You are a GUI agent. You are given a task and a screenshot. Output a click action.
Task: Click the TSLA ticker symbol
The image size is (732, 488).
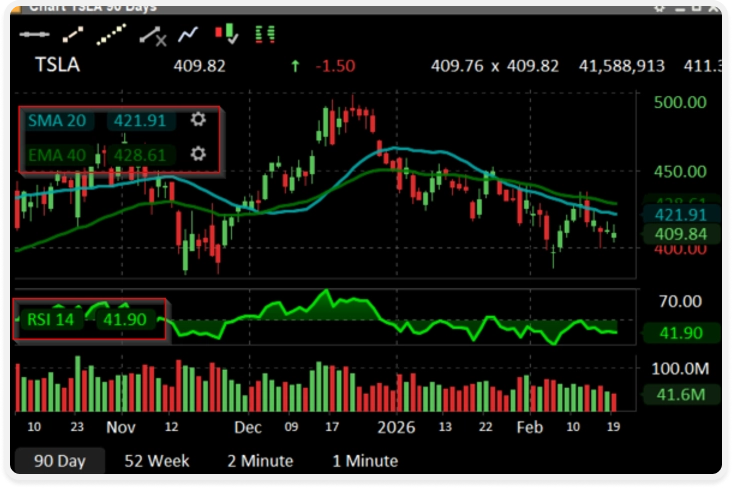coord(58,65)
